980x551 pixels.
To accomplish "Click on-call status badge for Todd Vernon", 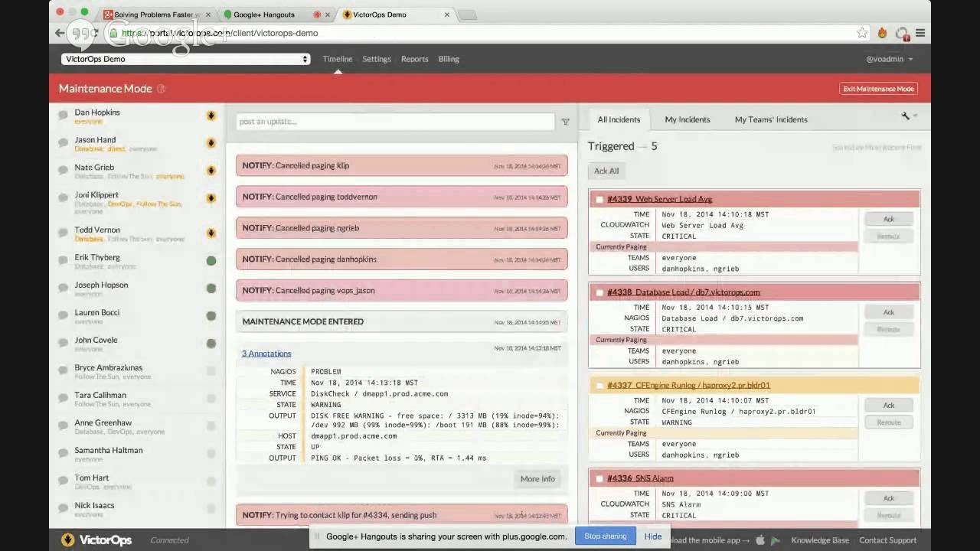I will pyautogui.click(x=211, y=233).
